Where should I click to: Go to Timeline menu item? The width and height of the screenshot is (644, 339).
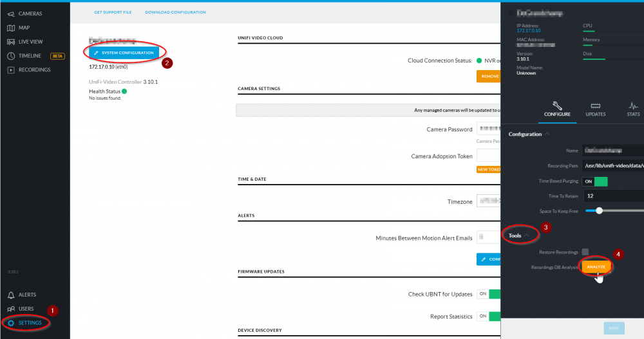pos(30,56)
